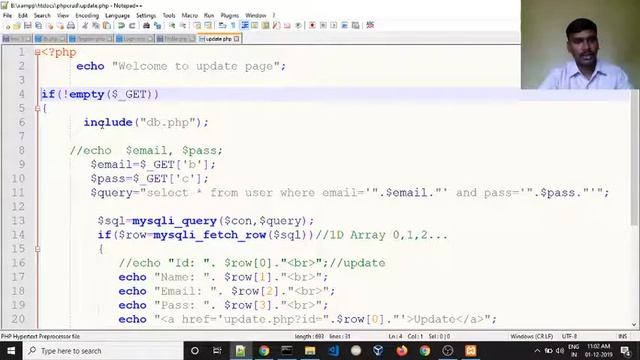
Task: Click the Save Recorded Macro icon
Action: pos(355,26)
